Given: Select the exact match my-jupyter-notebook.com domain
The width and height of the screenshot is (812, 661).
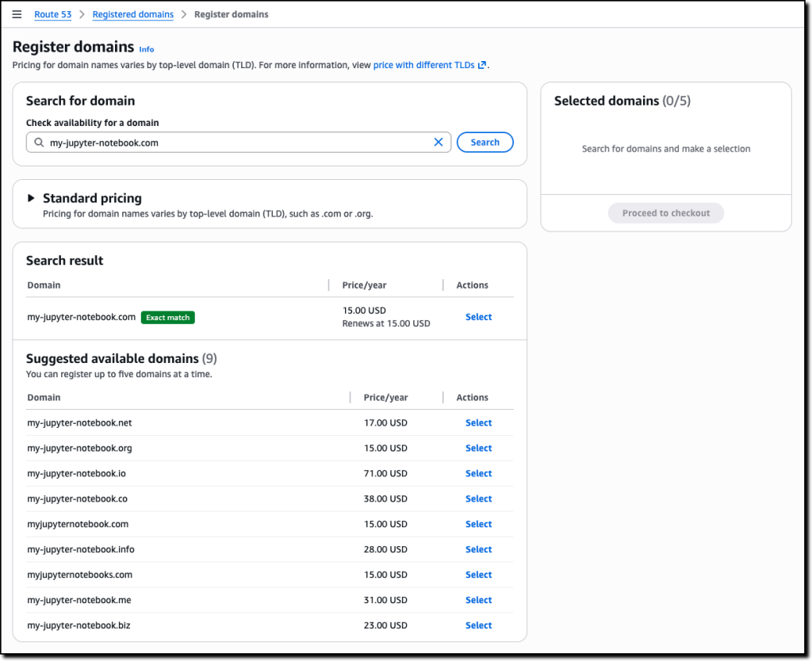Looking at the screenshot, I should 478,317.
